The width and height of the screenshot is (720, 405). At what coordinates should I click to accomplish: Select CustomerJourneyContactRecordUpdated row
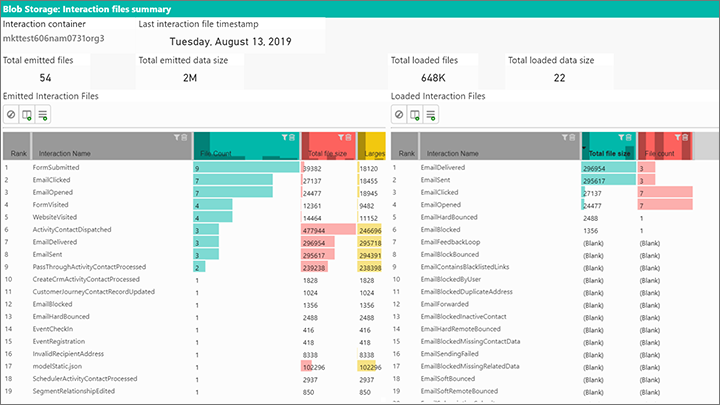coord(194,292)
